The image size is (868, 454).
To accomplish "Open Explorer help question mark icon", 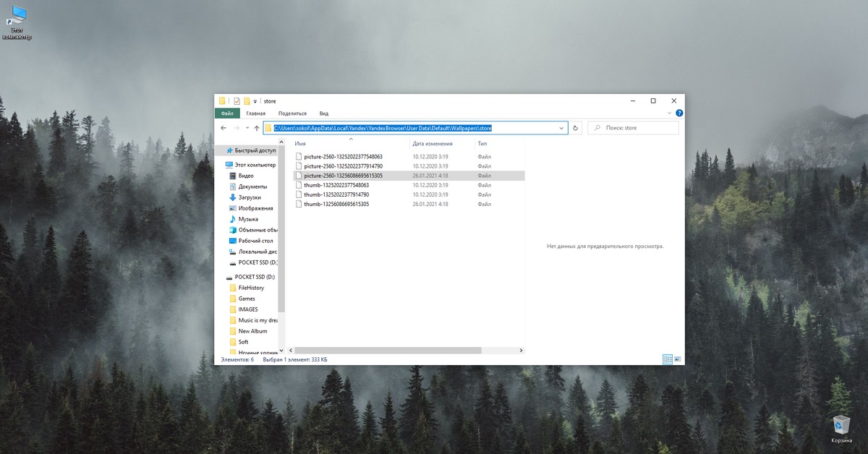I will click(x=678, y=113).
